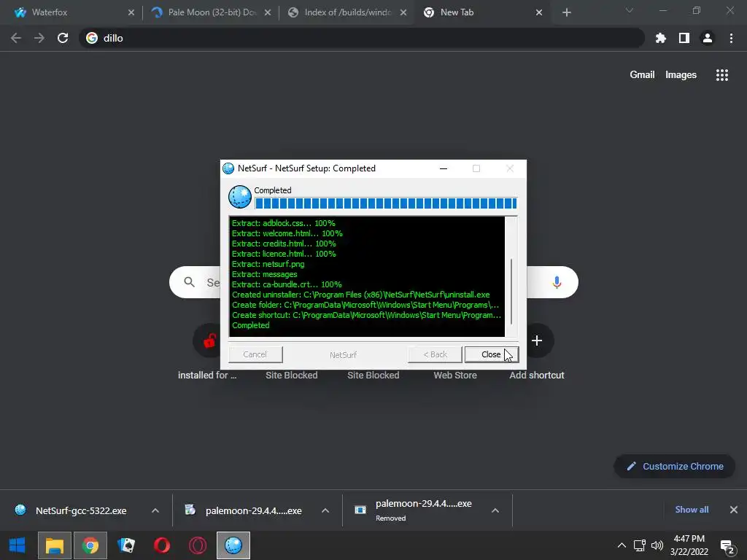Minimize the NetSurf Setup window
This screenshot has height=560, width=747.
pos(443,168)
